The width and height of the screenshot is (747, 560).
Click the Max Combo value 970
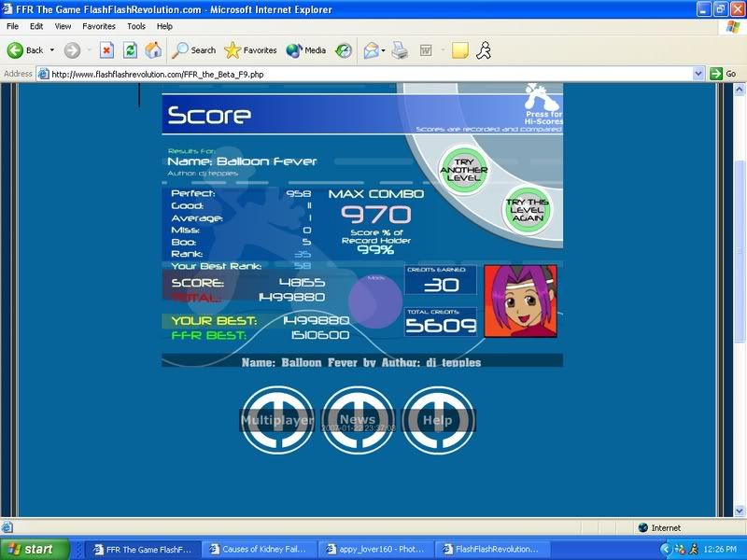click(x=376, y=215)
